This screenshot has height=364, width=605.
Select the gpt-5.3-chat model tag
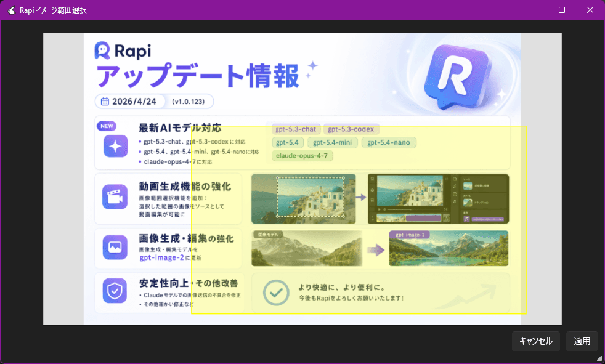(x=296, y=129)
